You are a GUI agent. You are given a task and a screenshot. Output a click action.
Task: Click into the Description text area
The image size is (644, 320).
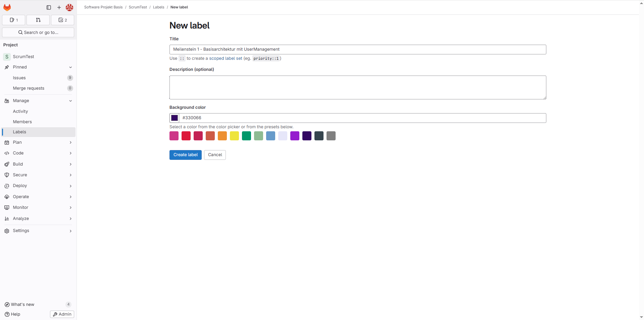[357, 87]
